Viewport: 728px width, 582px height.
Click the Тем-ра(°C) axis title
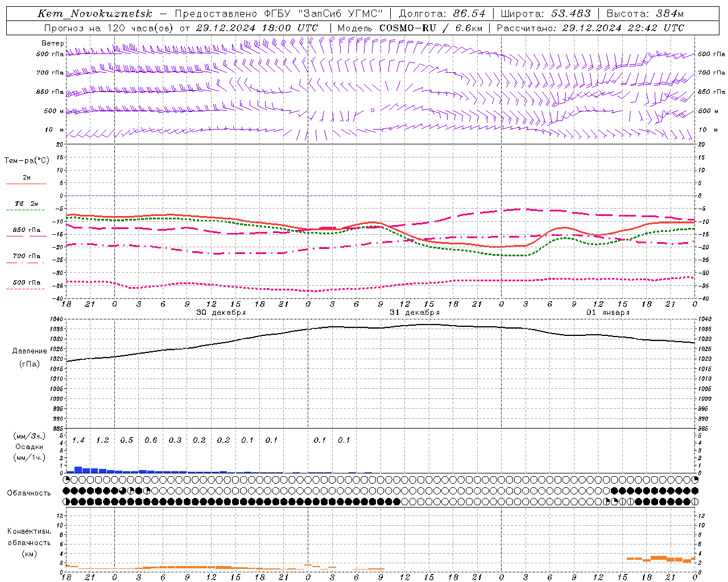pos(27,161)
